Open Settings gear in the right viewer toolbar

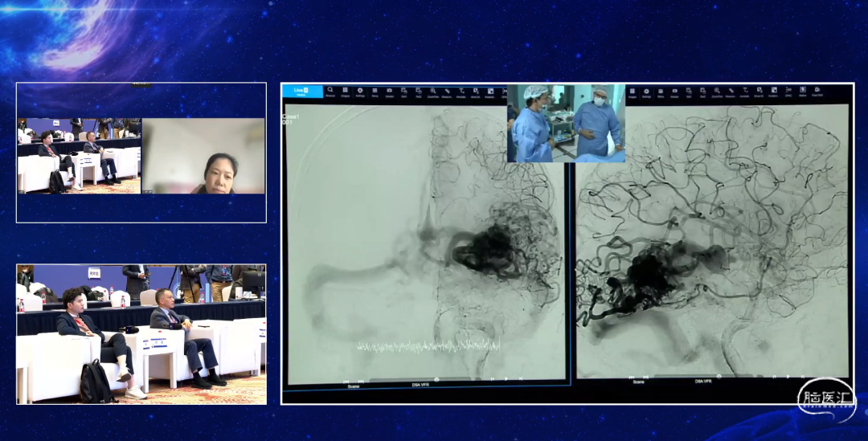[646, 92]
